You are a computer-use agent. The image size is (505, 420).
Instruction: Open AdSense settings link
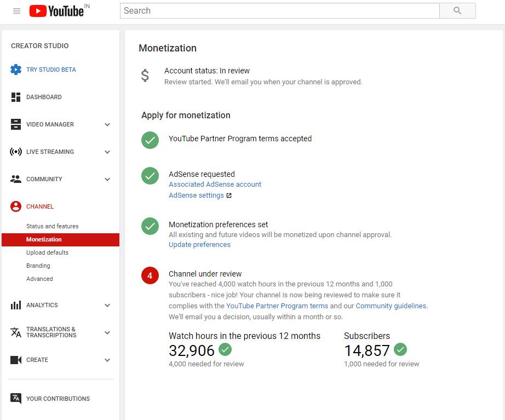(x=196, y=195)
